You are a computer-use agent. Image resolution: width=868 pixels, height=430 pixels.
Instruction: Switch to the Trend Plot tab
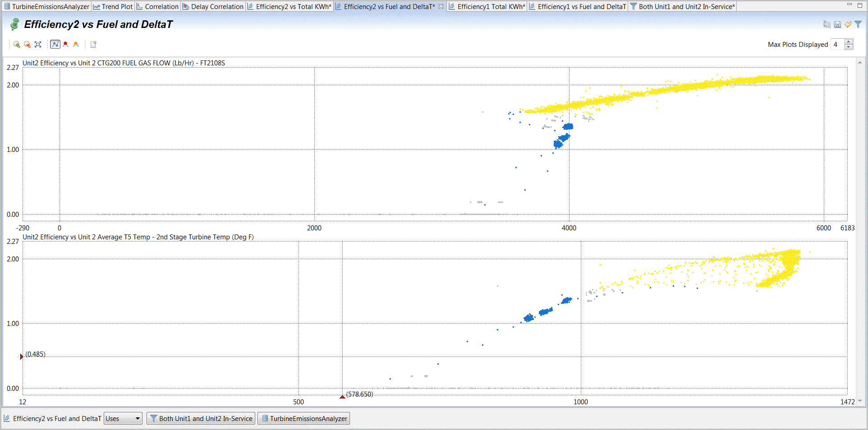(x=113, y=6)
